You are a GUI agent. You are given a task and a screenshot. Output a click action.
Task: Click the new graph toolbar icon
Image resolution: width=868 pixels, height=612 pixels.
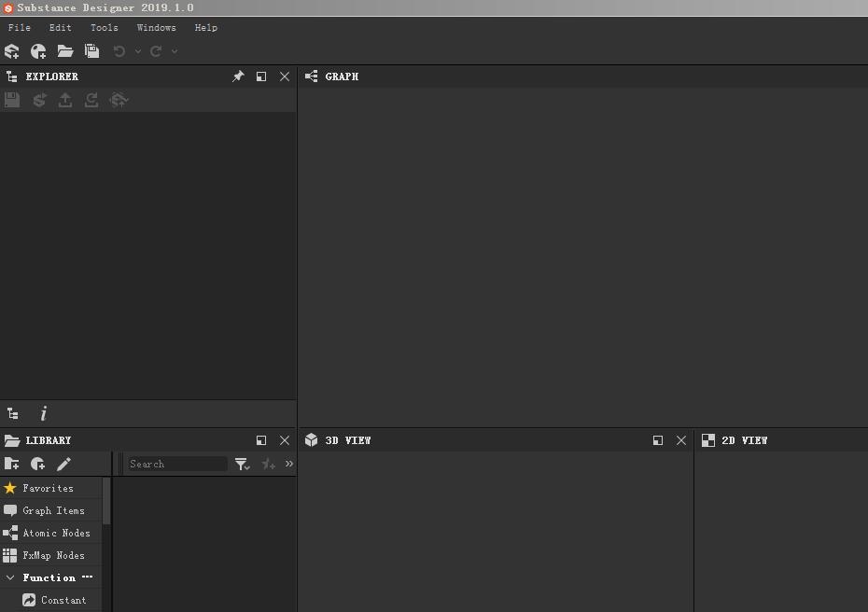point(38,51)
